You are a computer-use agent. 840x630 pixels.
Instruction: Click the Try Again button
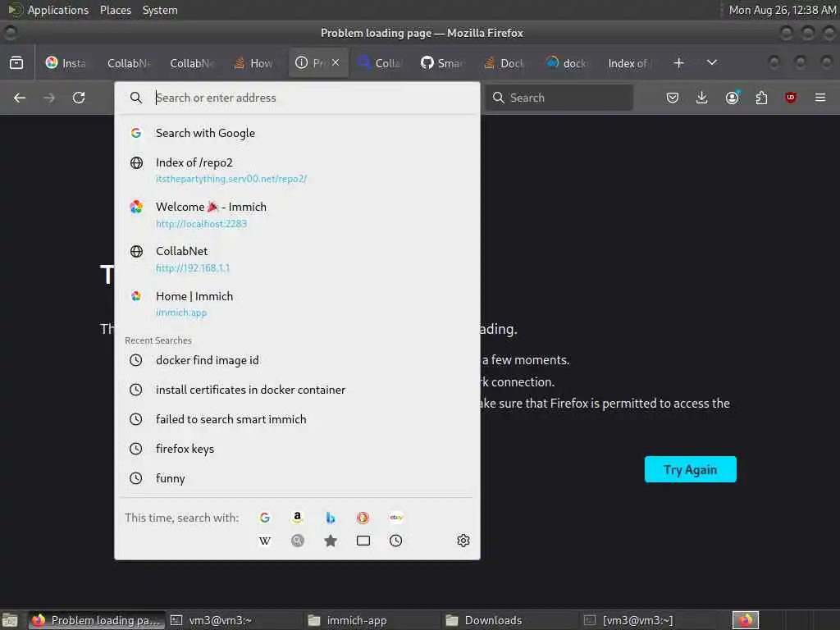(x=690, y=469)
